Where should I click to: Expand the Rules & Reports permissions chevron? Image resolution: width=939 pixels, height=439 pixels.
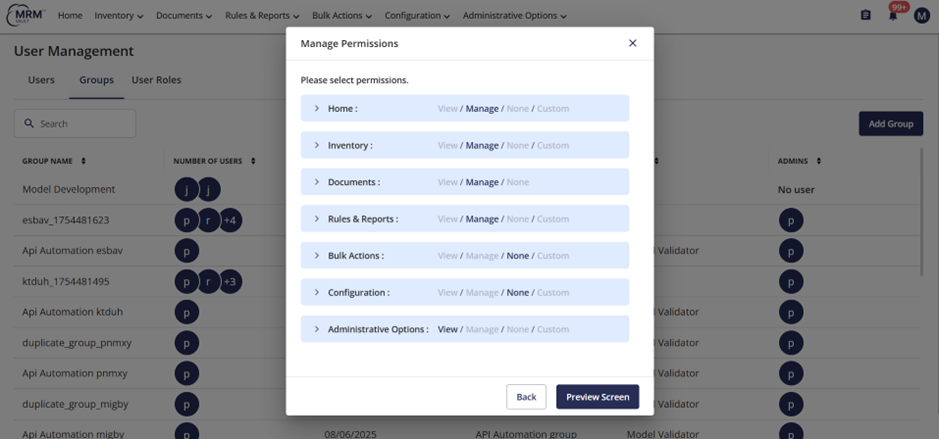(317, 219)
